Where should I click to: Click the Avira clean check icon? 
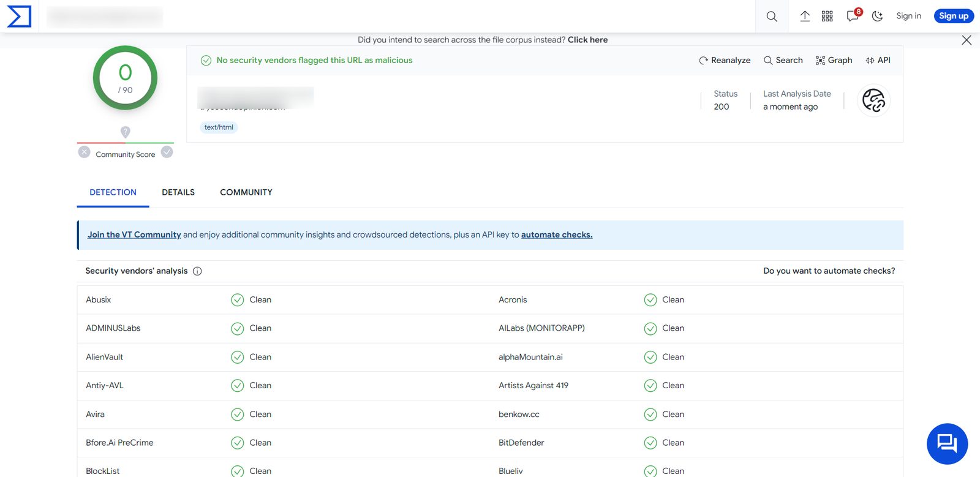coord(238,415)
